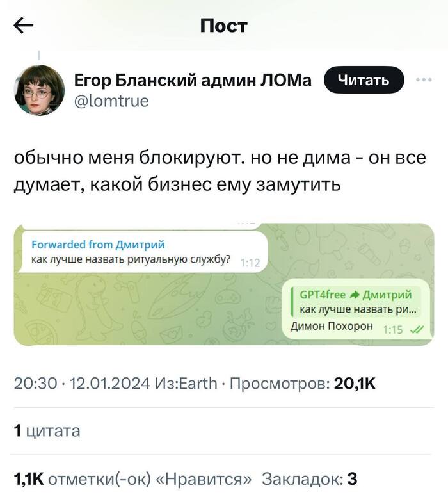Click the Forwarded from Дмитрий label

(x=98, y=245)
